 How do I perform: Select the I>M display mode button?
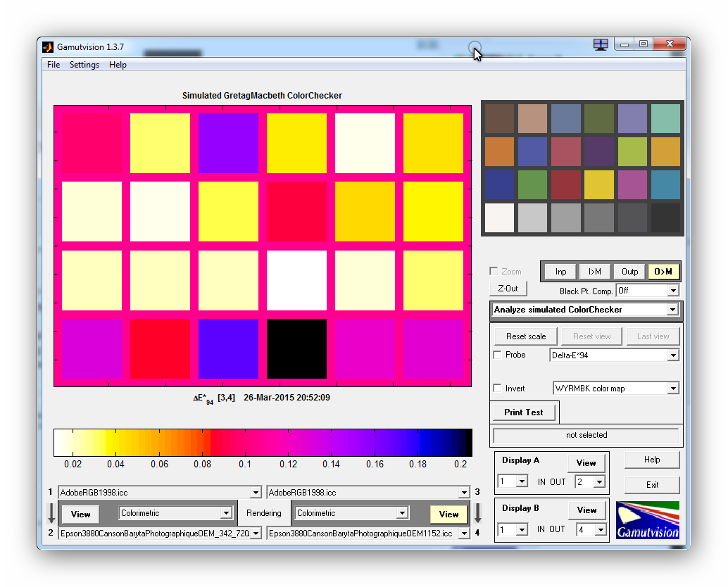(x=595, y=272)
